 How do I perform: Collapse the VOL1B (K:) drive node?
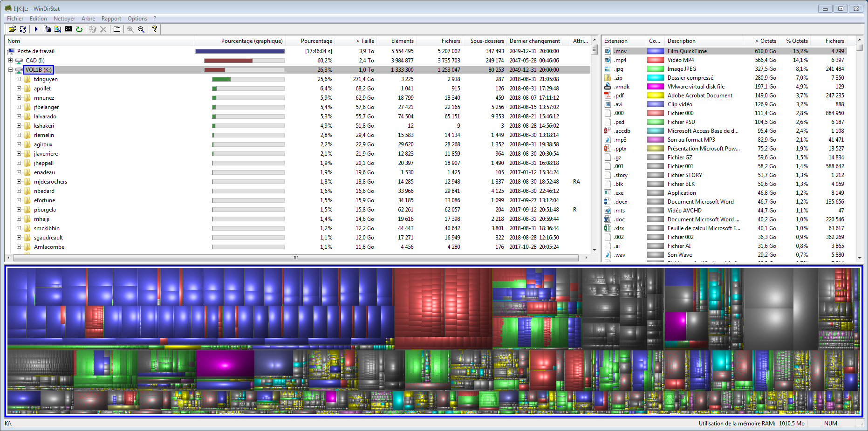tap(10, 70)
